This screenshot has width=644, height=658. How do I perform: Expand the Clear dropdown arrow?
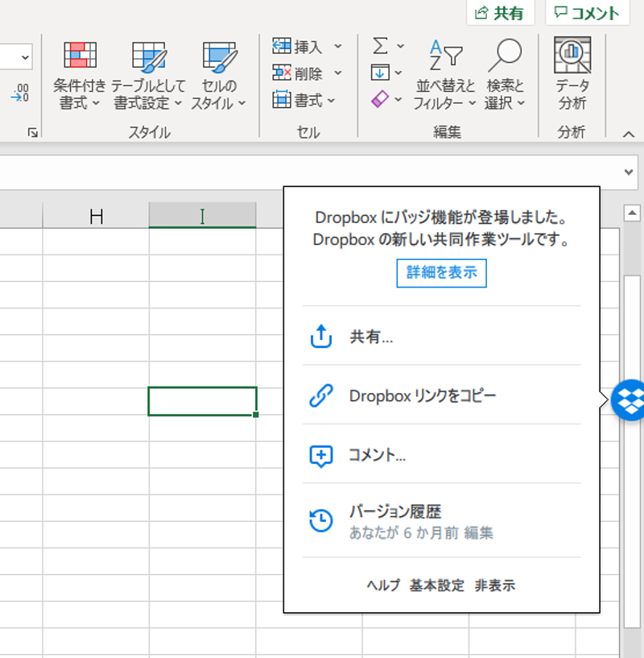click(x=398, y=99)
